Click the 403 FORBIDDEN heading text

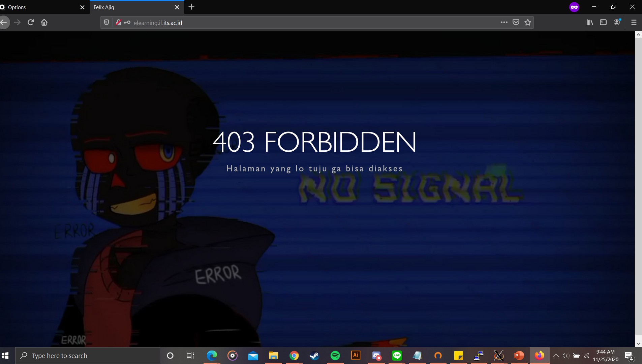(x=314, y=142)
